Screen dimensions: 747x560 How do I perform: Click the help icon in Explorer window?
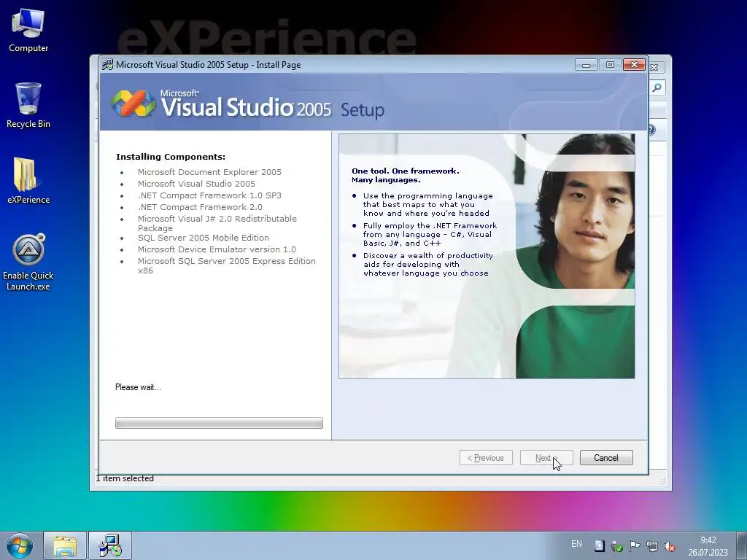pyautogui.click(x=652, y=130)
